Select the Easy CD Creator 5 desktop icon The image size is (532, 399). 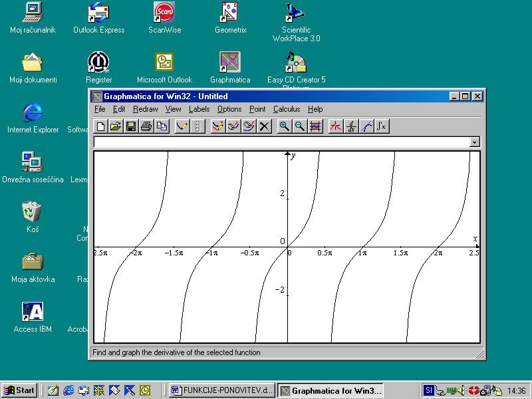(x=296, y=70)
